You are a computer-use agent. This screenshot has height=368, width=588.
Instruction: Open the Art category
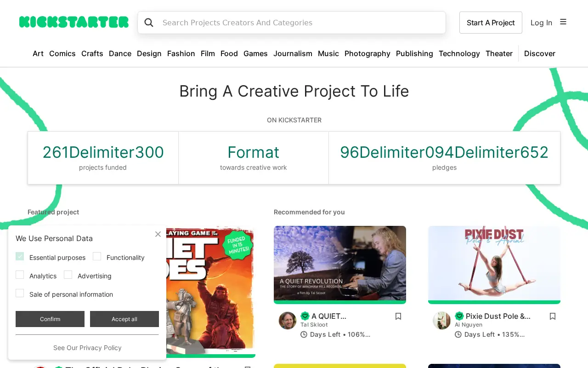click(38, 53)
